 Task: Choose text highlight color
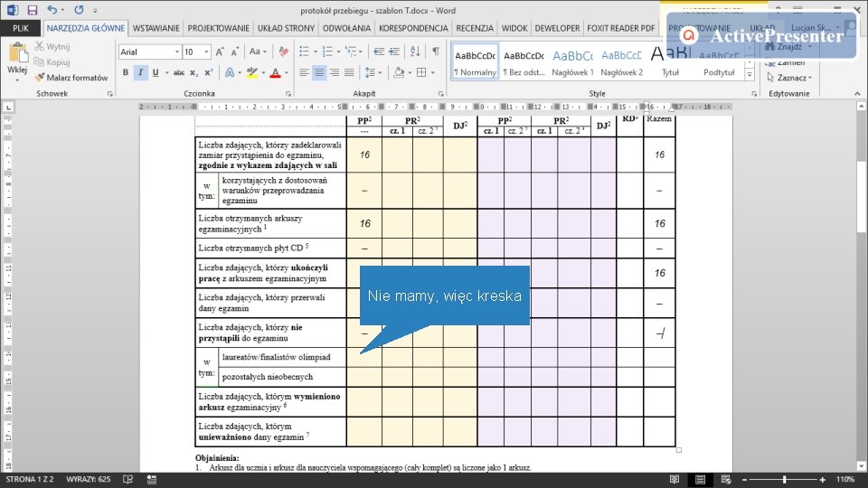click(x=252, y=72)
